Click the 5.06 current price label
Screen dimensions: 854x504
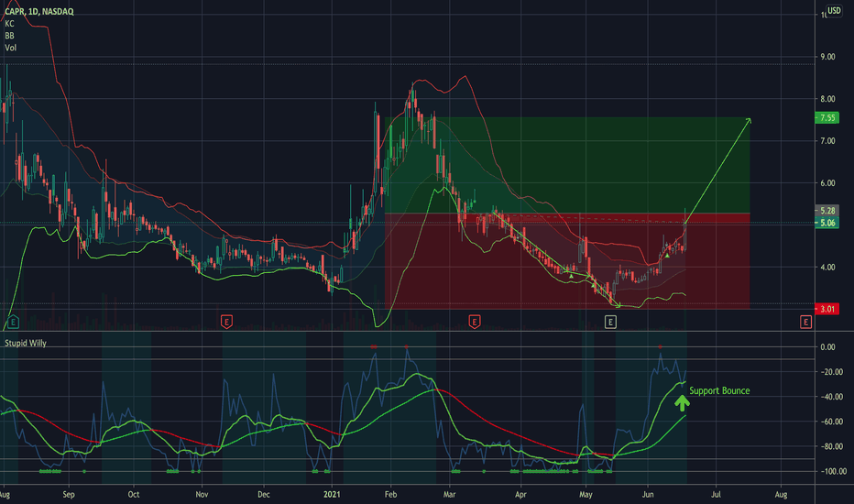click(x=827, y=223)
